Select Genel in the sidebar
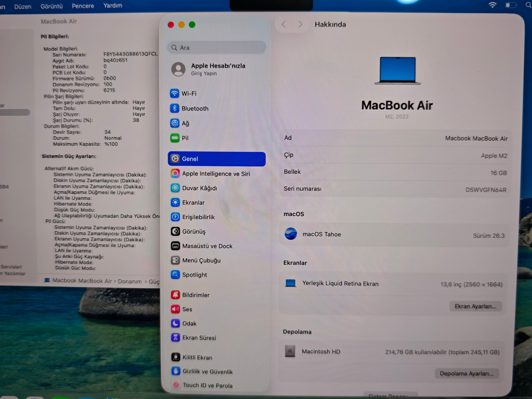This screenshot has width=532, height=399. click(x=216, y=159)
